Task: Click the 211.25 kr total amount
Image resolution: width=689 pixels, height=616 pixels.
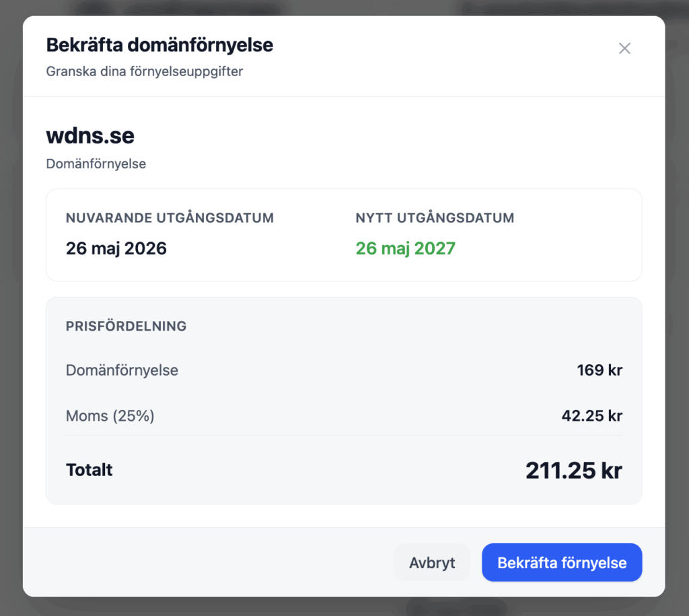Action: (573, 471)
